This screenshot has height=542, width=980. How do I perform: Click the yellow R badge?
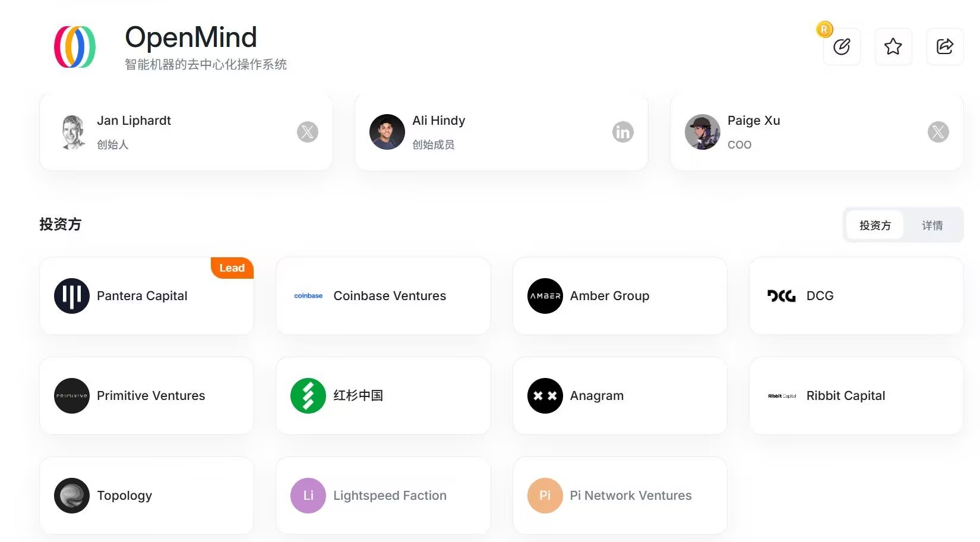824,29
